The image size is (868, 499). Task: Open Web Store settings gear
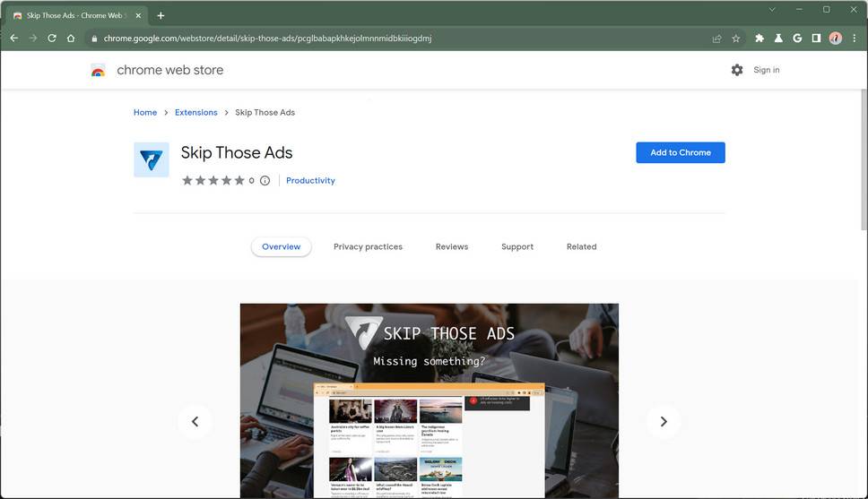point(737,70)
